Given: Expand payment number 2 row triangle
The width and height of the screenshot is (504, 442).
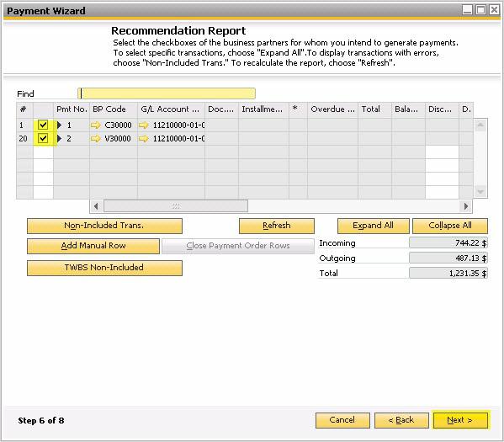Looking at the screenshot, I should [x=59, y=139].
